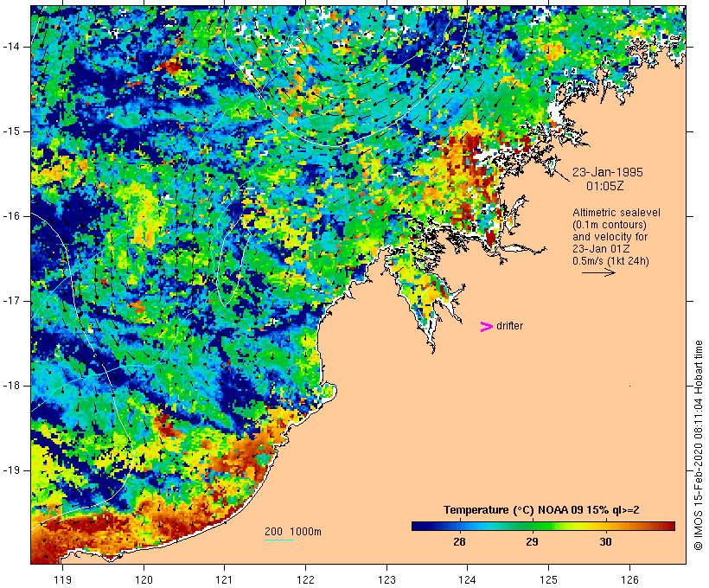Click the date label 23-Jan-1995
Screen dimensions: 709x588
[x=607, y=172]
